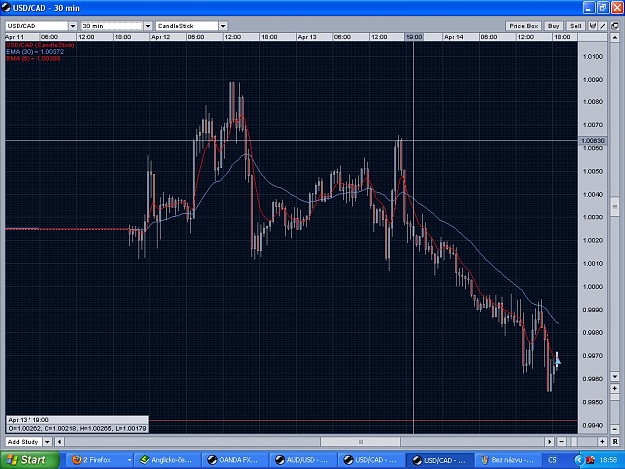This screenshot has height=469, width=625.
Task: Click the Price Box button
Action: click(x=523, y=26)
